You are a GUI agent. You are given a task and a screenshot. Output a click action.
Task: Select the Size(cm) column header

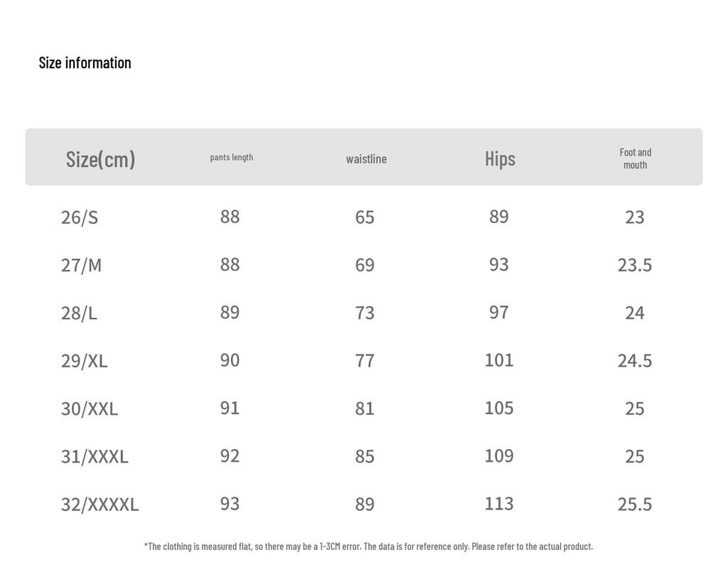point(101,159)
